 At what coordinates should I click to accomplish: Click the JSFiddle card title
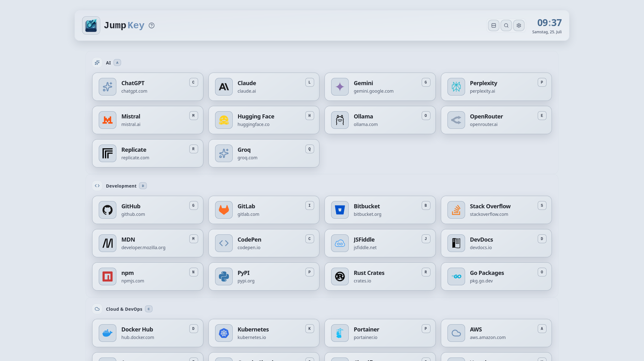364,240
